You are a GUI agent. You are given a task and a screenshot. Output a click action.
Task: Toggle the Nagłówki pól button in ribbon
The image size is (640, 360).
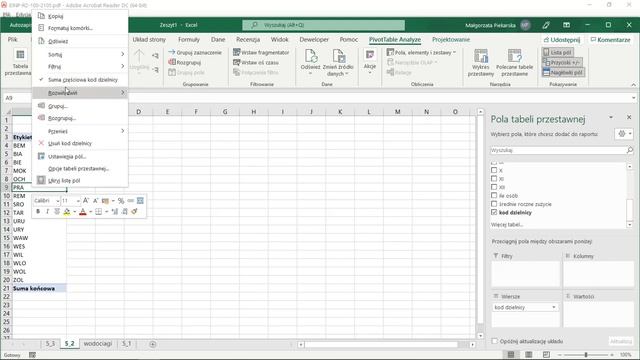[x=563, y=72]
